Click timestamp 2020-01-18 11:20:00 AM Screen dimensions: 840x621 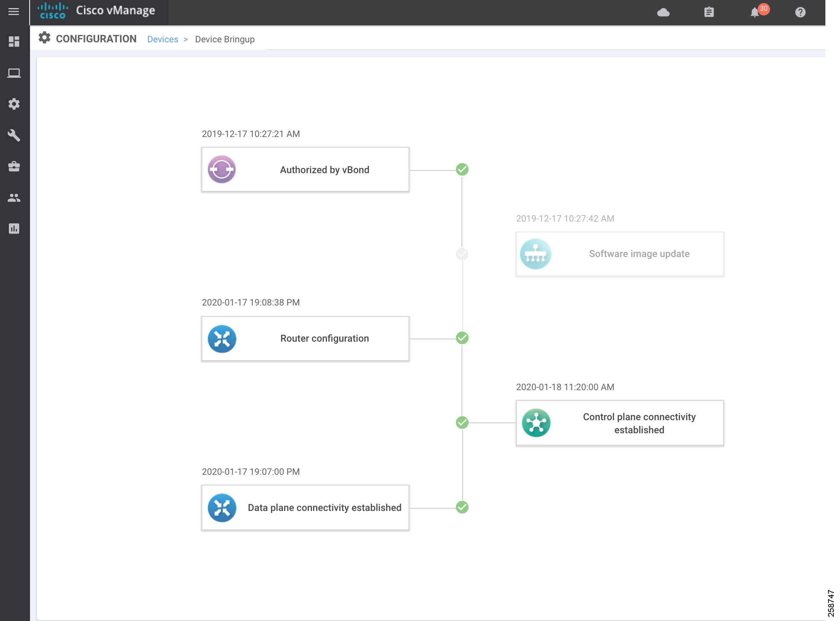coord(565,387)
